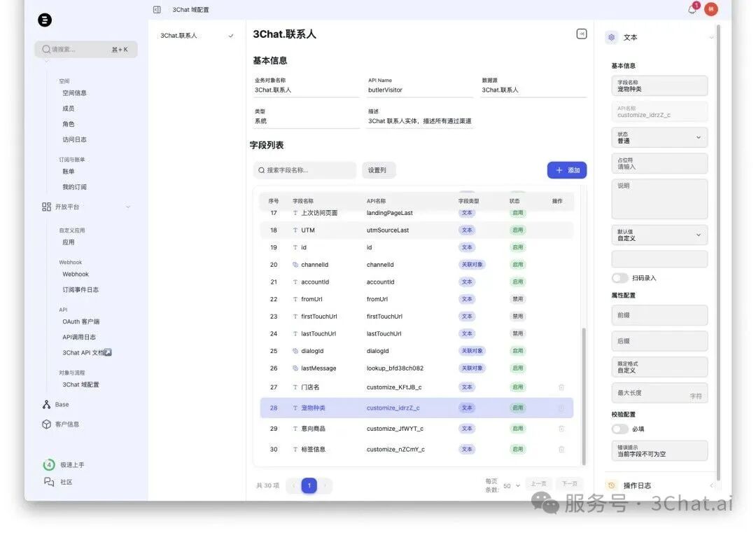This screenshot has height=533, width=756.
Task: Focus the 搜索字段名称 search box
Action: (304, 170)
